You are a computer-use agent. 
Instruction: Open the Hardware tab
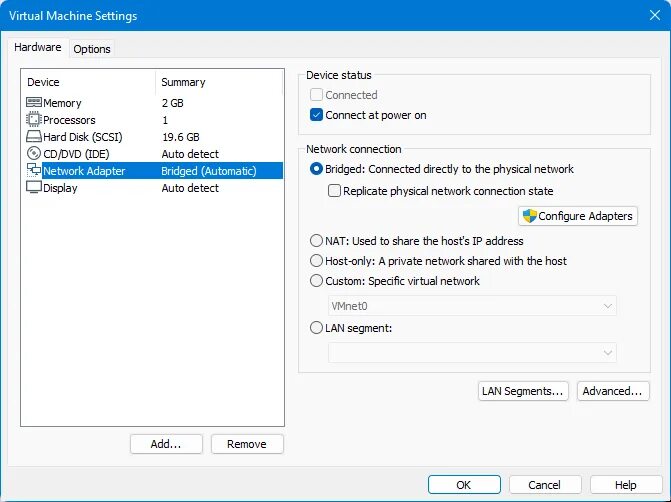pyautogui.click(x=38, y=47)
